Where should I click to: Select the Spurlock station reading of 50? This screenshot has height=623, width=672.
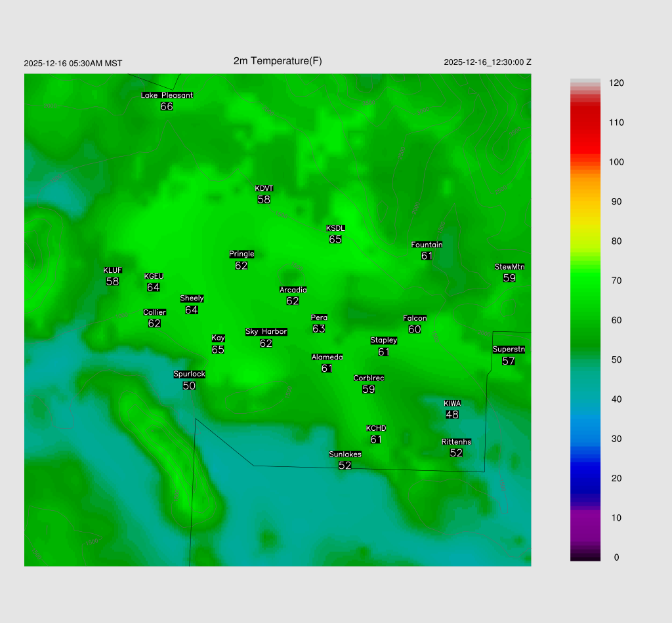pos(189,386)
